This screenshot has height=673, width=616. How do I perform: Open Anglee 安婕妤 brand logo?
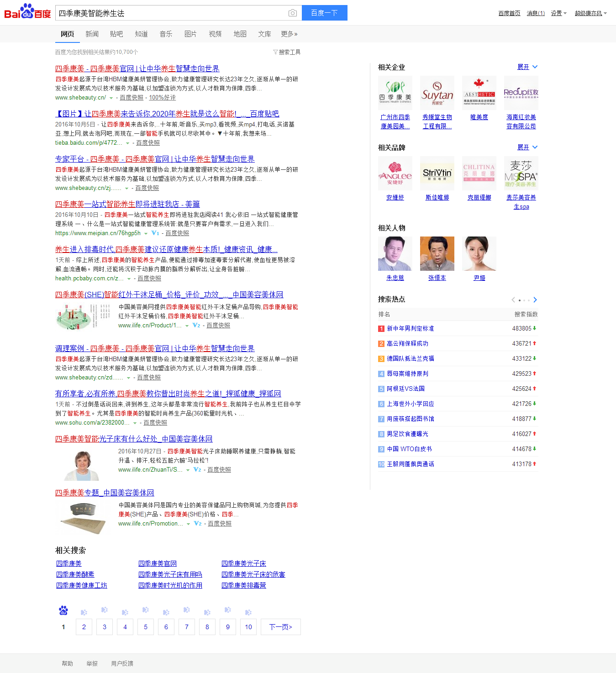[x=395, y=174]
